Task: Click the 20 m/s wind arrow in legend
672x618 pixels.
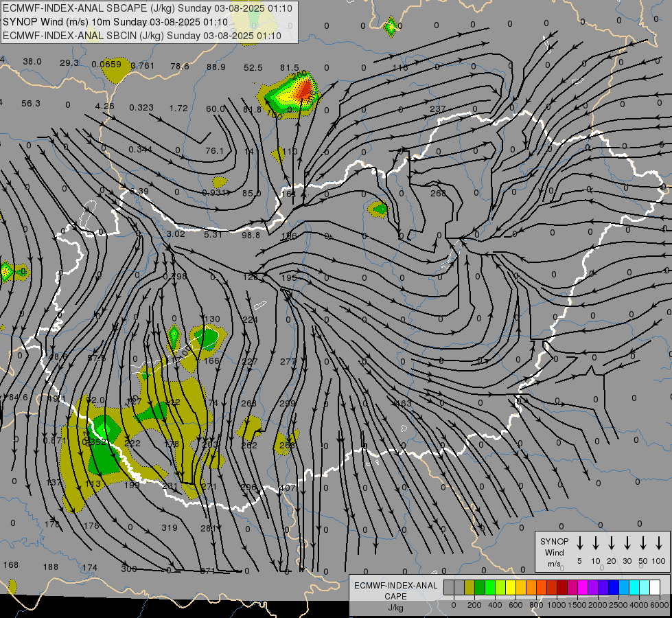Action: [x=612, y=543]
